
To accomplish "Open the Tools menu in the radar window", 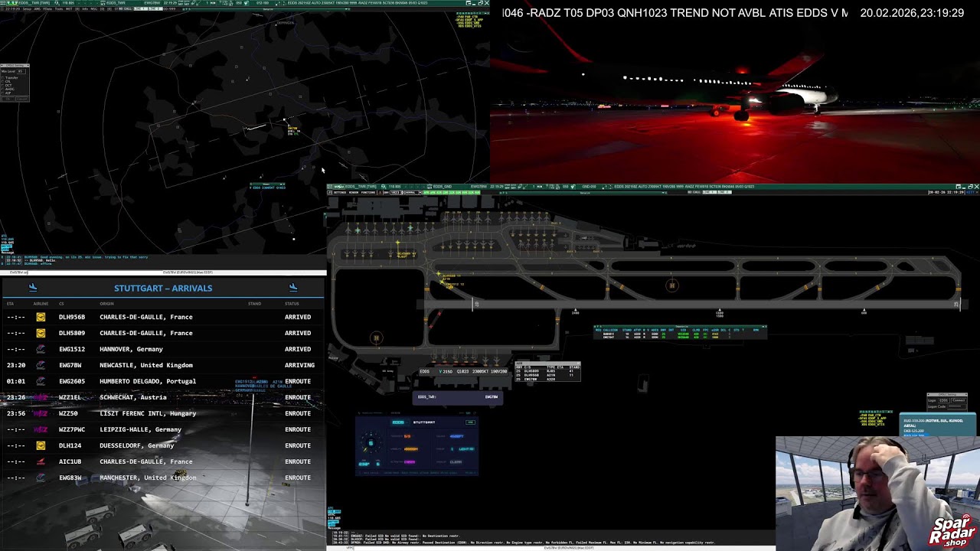I will point(59,9).
